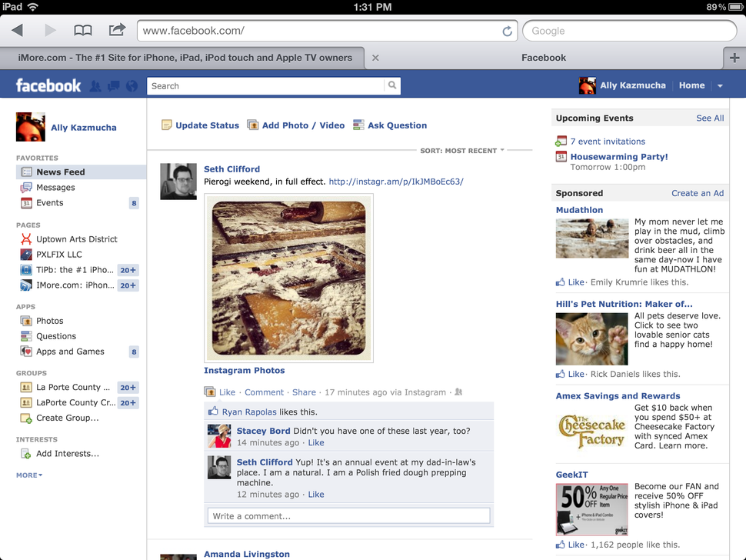The height and width of the screenshot is (560, 746).
Task: Switch to the Facebook tab
Action: tap(543, 57)
